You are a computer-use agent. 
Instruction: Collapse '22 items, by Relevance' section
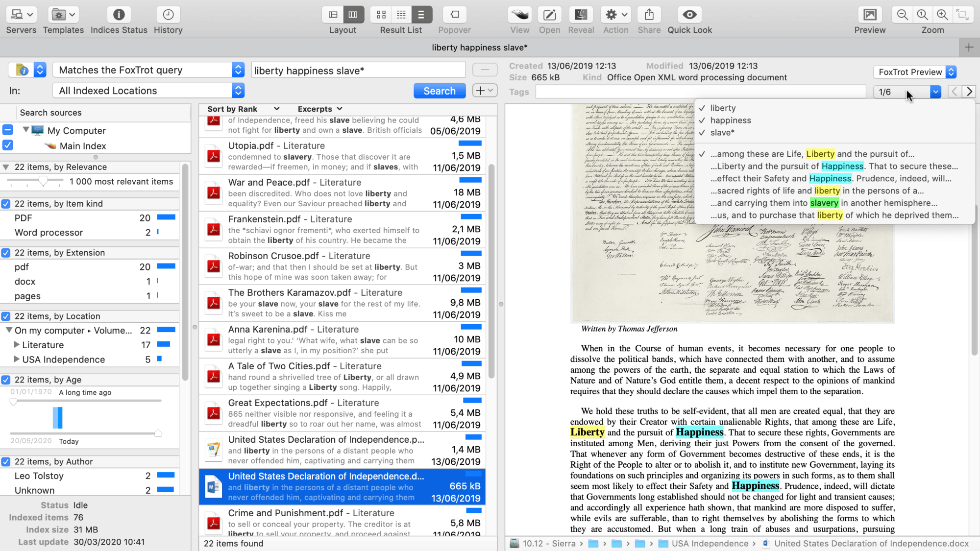tap(6, 167)
